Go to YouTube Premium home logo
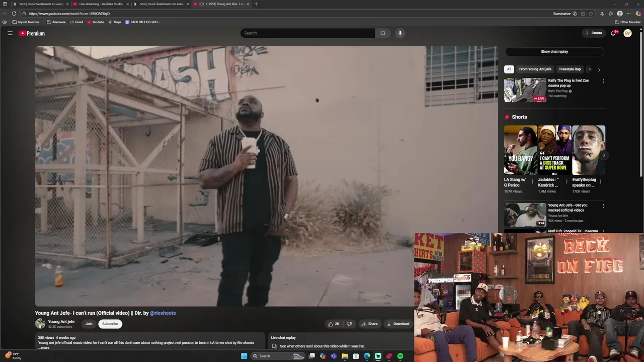The width and height of the screenshot is (644, 362). 32,33
